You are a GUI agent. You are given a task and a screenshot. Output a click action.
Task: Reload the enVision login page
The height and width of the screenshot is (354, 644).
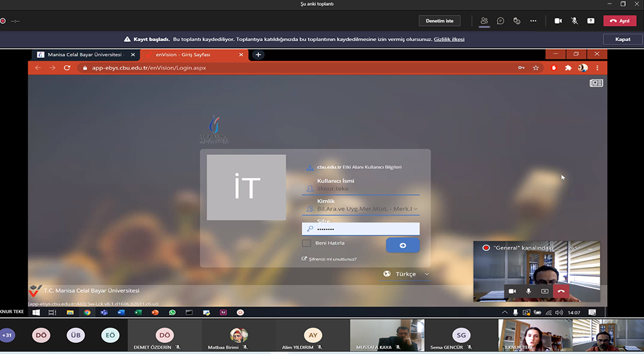(x=67, y=68)
